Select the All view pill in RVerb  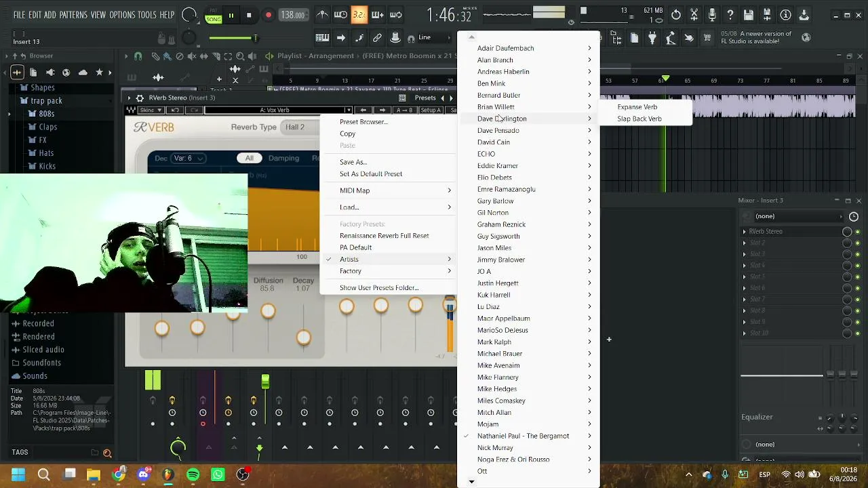tap(250, 159)
